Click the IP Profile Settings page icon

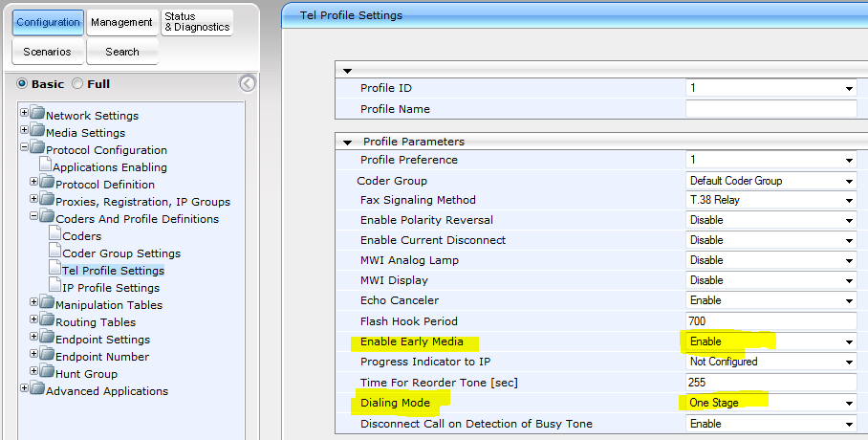pos(54,284)
